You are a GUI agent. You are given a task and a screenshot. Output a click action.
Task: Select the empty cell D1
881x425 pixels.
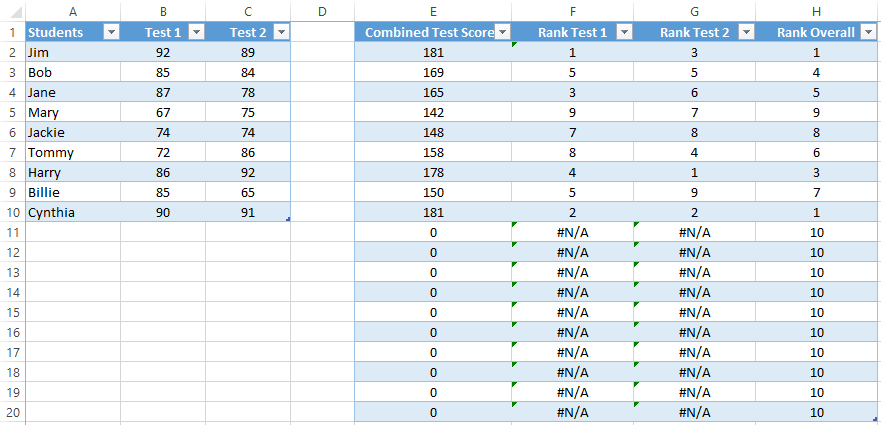pyautogui.click(x=322, y=32)
